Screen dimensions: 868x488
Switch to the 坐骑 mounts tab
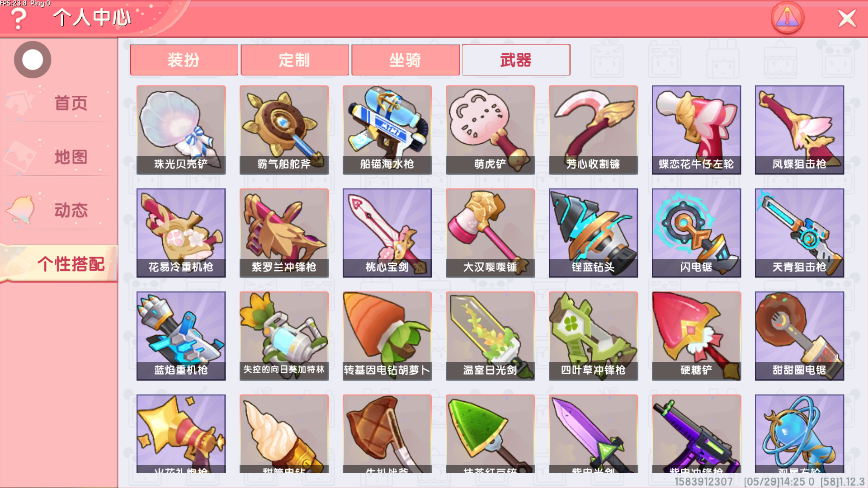point(406,60)
